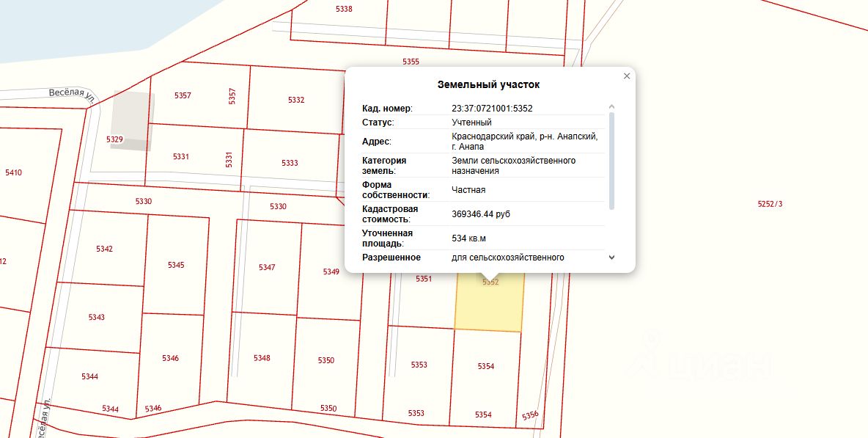The height and width of the screenshot is (438, 868).
Task: Click value 'для сельскохозяйственного'
Action: (x=508, y=258)
